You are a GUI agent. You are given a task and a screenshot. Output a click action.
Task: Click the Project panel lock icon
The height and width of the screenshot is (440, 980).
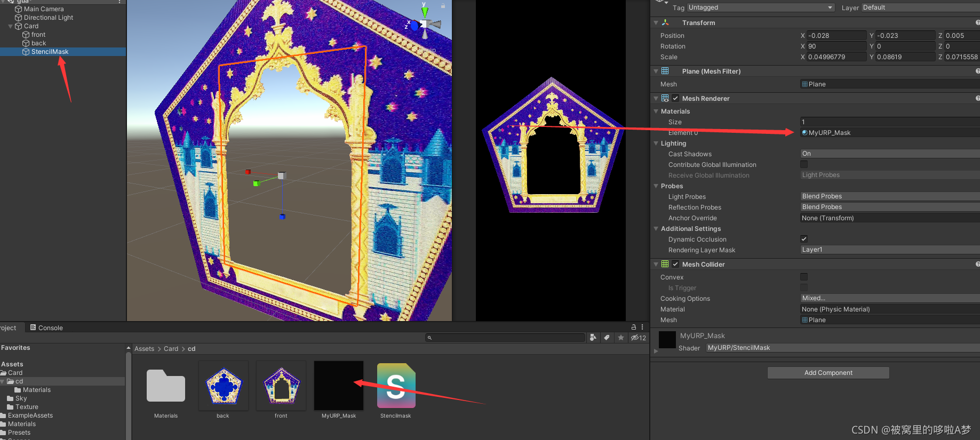pos(634,327)
